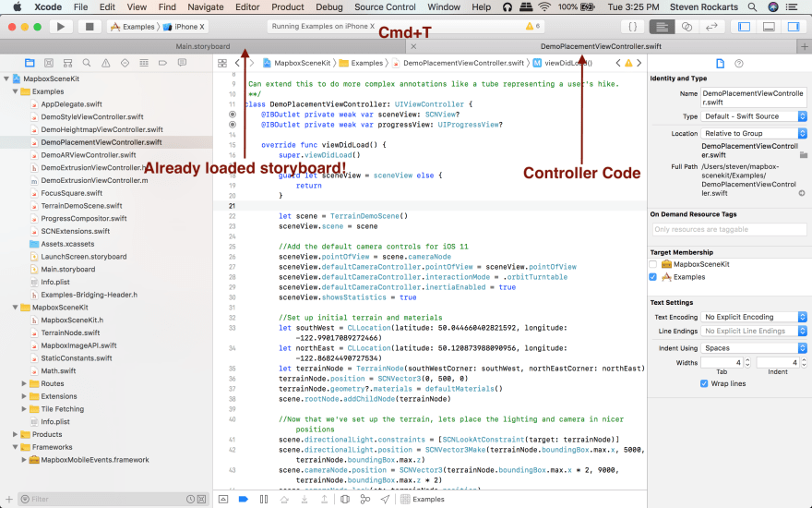Filter by recently modified files clock icon
Image resolution: width=812 pixels, height=508 pixels.
tap(191, 499)
